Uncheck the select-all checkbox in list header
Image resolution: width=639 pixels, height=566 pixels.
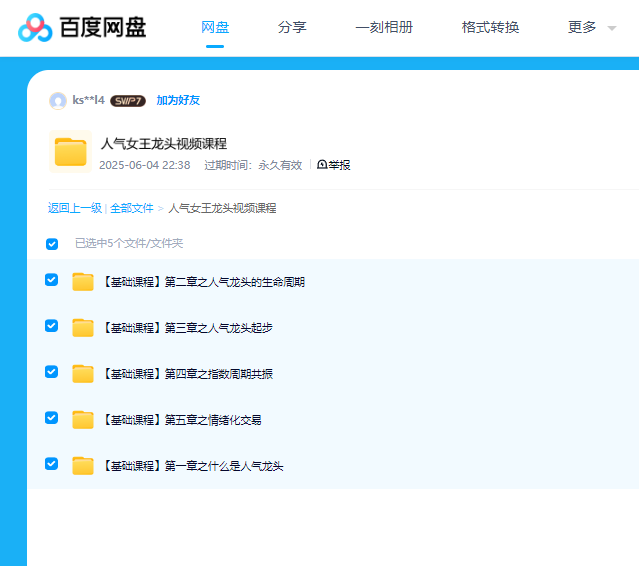(52, 244)
